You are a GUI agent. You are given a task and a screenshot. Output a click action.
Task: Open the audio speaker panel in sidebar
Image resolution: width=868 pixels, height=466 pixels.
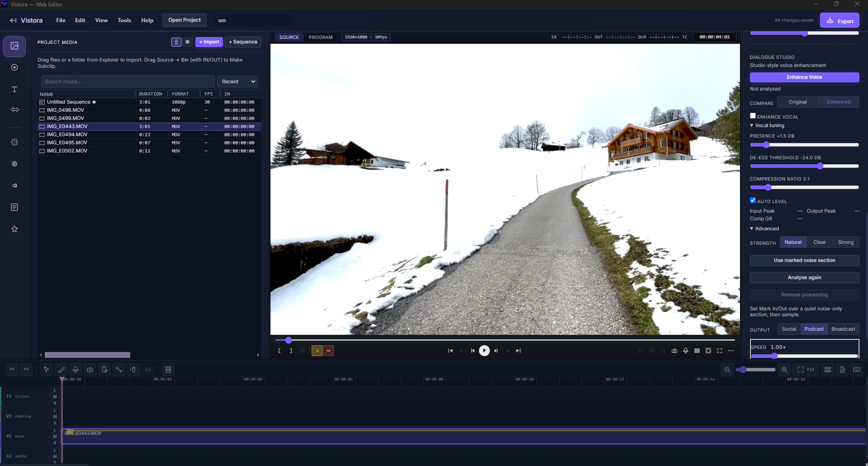point(14,185)
